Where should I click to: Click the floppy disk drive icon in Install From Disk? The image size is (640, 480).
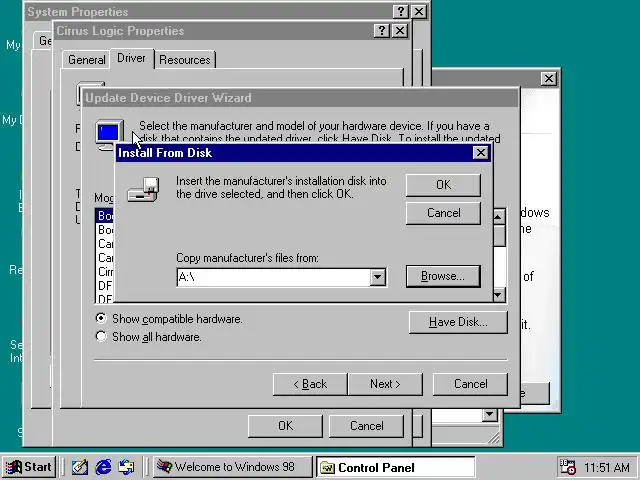click(x=143, y=190)
